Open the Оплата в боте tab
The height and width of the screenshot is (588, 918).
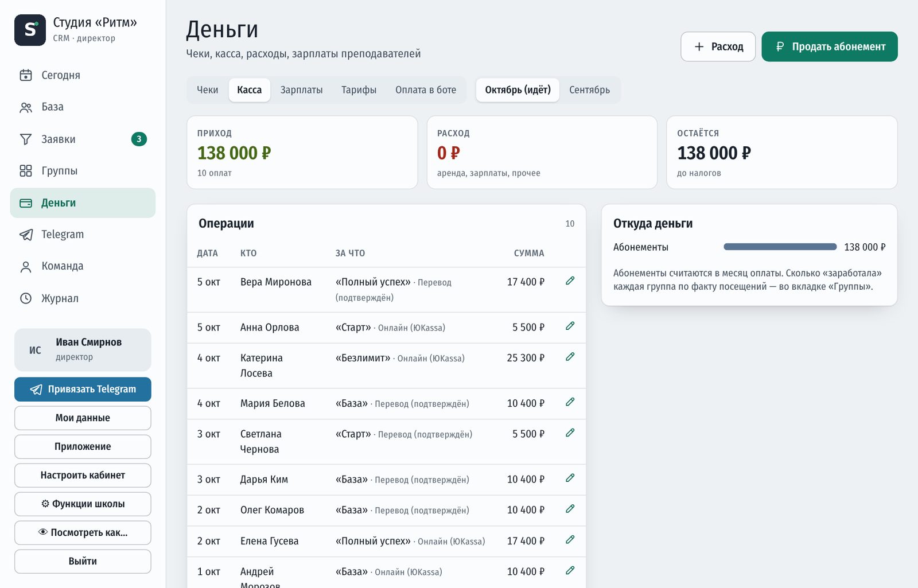(426, 90)
